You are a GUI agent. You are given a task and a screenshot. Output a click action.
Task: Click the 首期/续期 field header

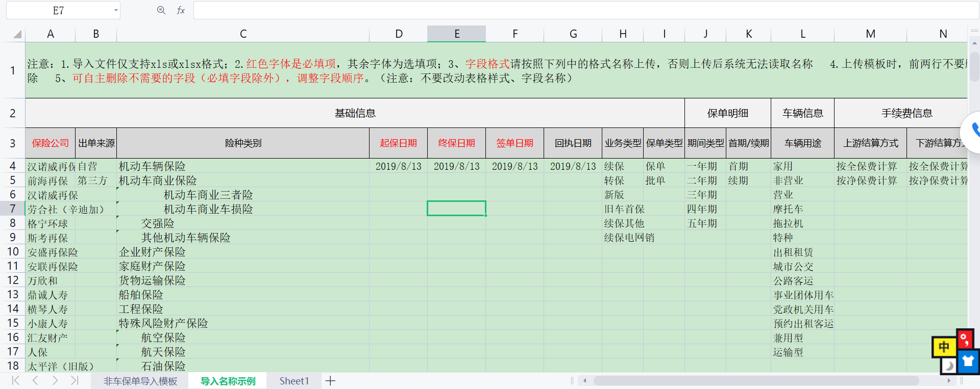coord(749,143)
